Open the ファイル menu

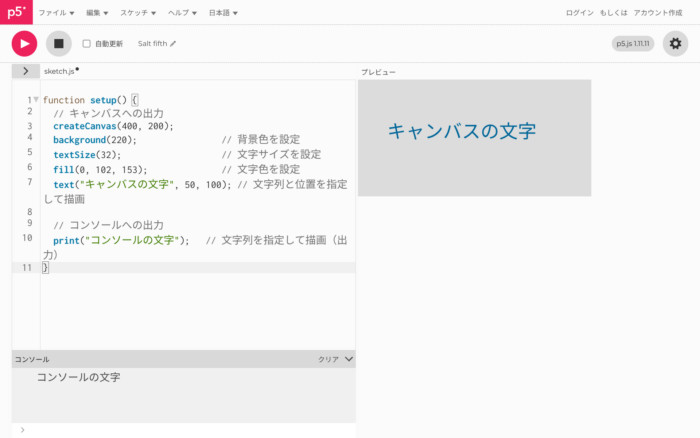[56, 13]
